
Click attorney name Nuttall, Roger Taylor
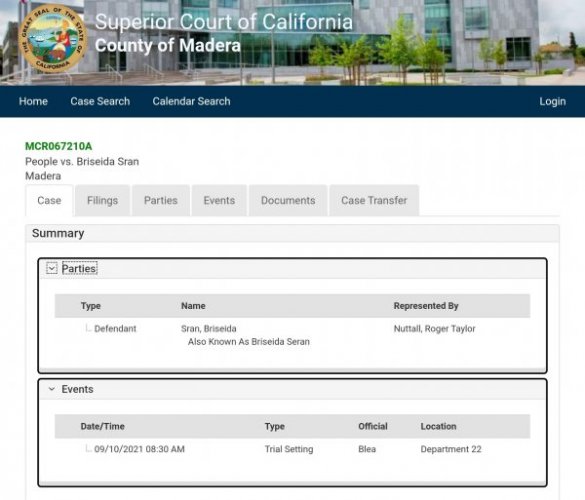tap(435, 329)
